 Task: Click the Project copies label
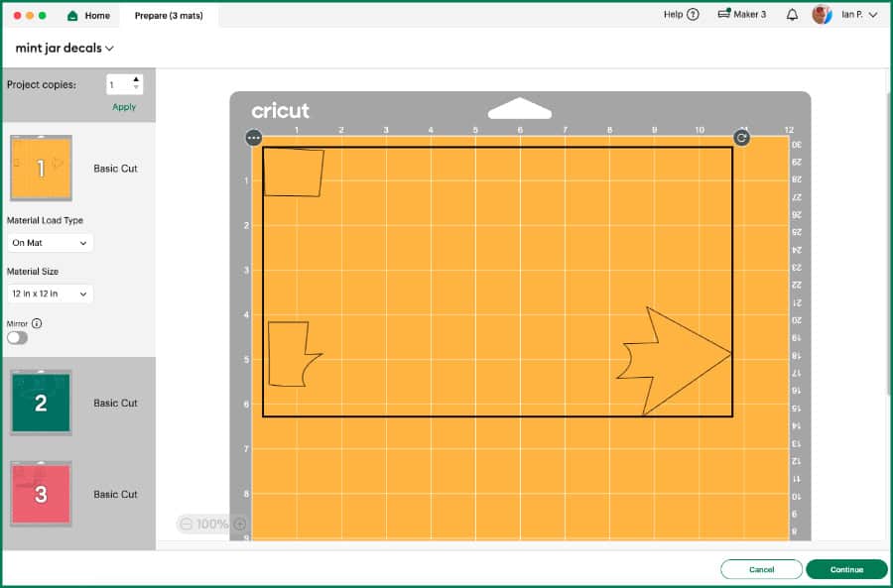click(42, 85)
